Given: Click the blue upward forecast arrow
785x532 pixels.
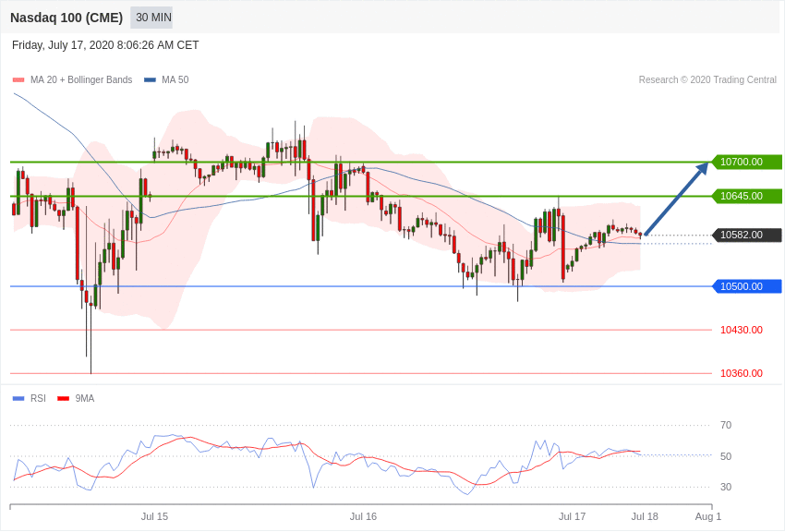Looking at the screenshot, I should [x=676, y=199].
